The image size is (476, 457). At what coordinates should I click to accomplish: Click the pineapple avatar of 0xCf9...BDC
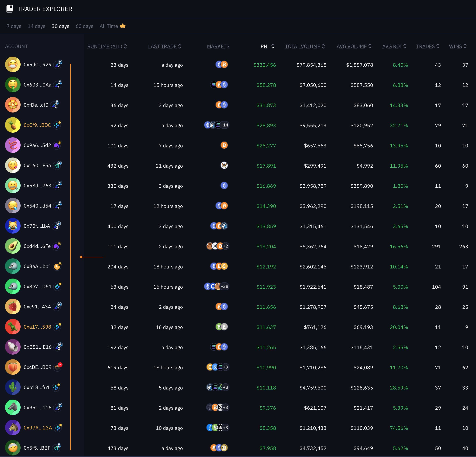(13, 125)
